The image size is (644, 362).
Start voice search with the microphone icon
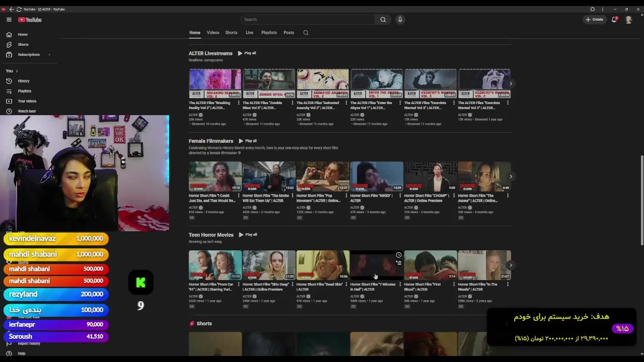point(400,20)
